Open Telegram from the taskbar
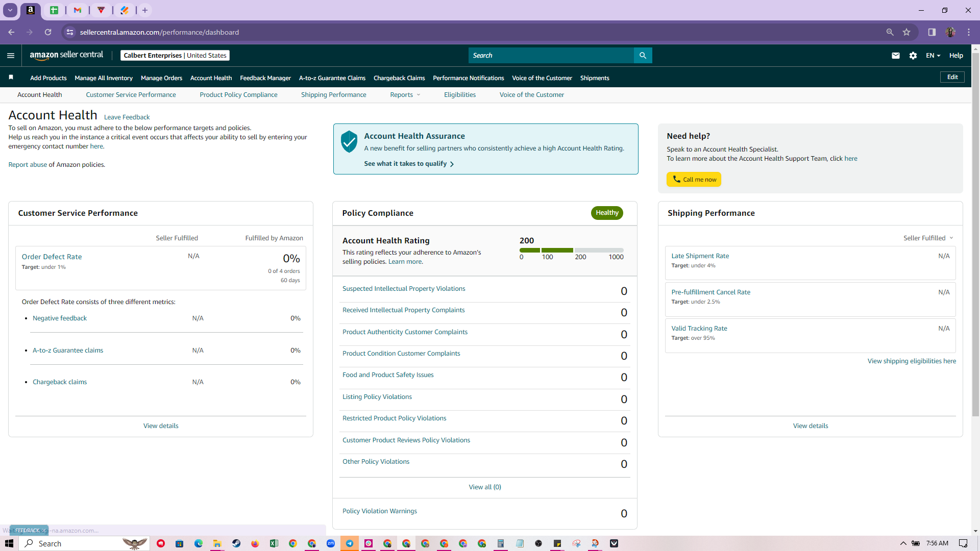The image size is (980, 551). 350,543
